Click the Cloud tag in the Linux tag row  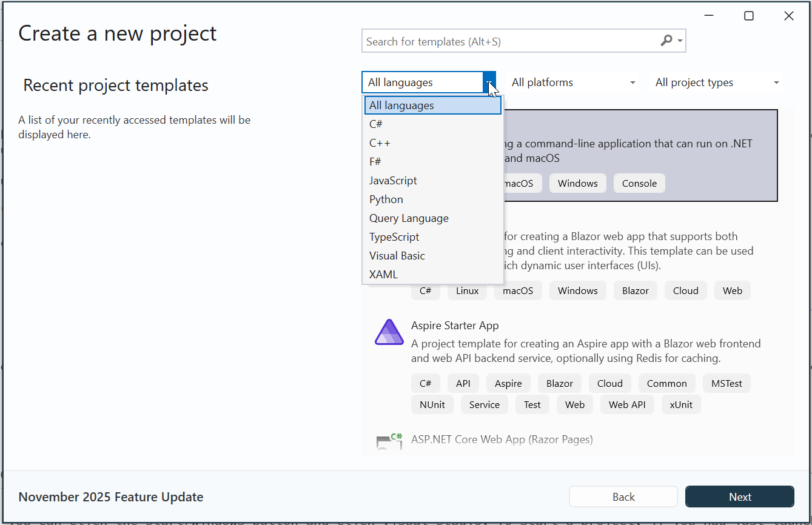[686, 290]
